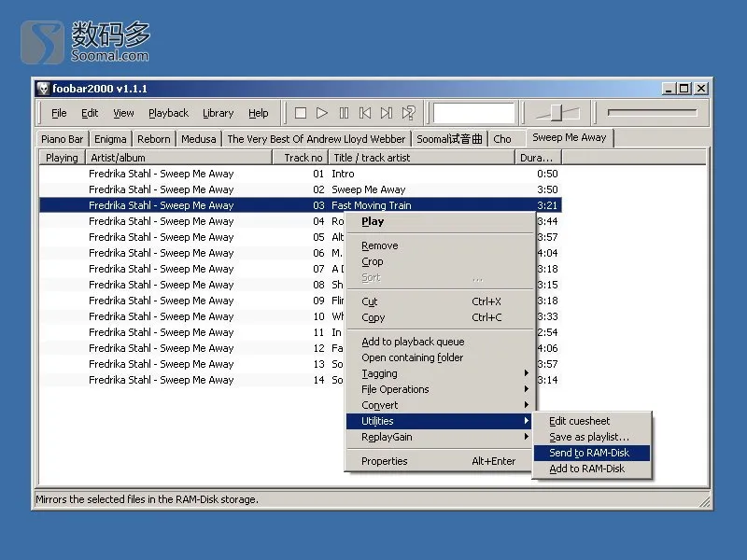
Task: Adjust the volume slider
Action: pos(557,113)
